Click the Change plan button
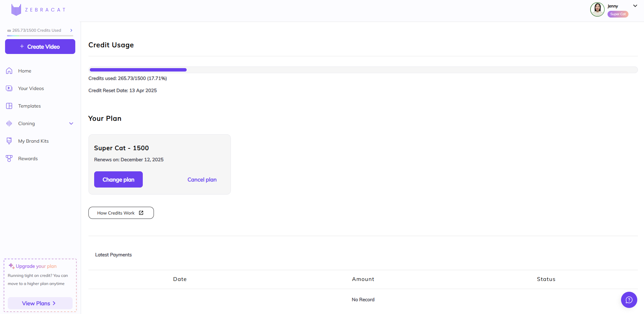The image size is (644, 314). click(118, 179)
